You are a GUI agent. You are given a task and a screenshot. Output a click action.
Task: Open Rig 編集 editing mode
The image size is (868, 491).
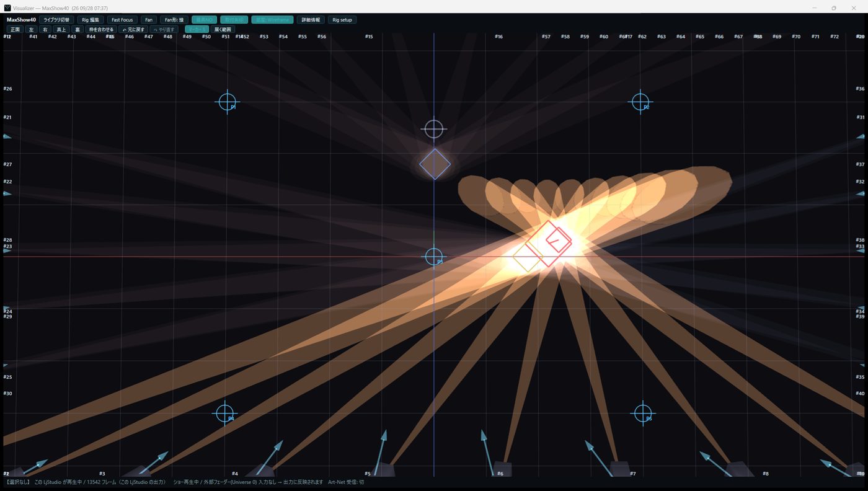90,20
